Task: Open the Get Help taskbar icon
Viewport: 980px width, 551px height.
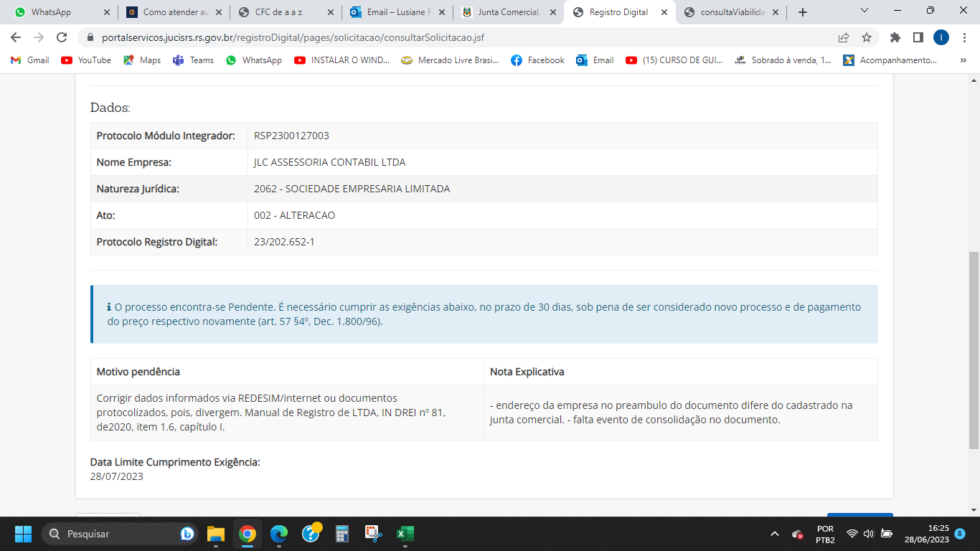Action: pyautogui.click(x=311, y=534)
